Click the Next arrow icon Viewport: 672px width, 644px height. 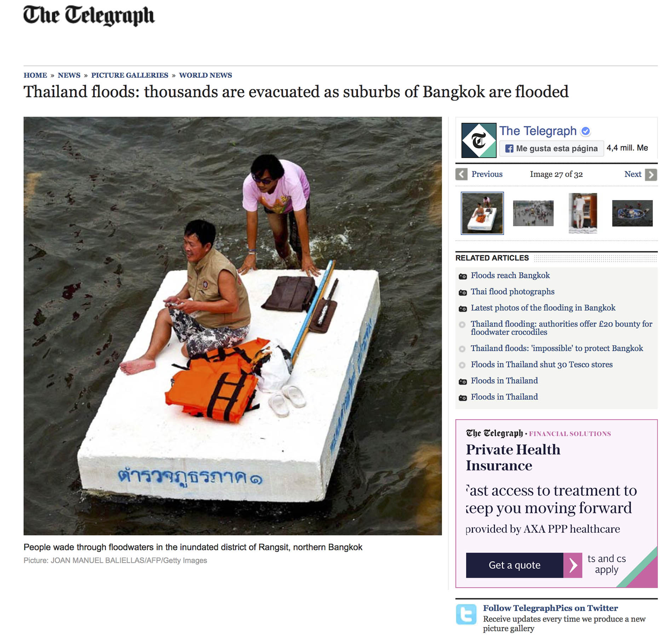click(651, 175)
